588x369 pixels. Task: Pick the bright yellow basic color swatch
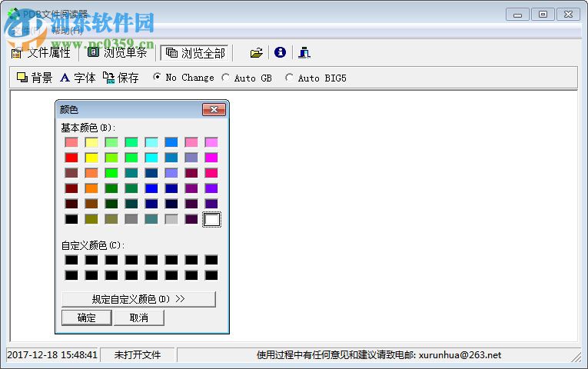[91, 158]
